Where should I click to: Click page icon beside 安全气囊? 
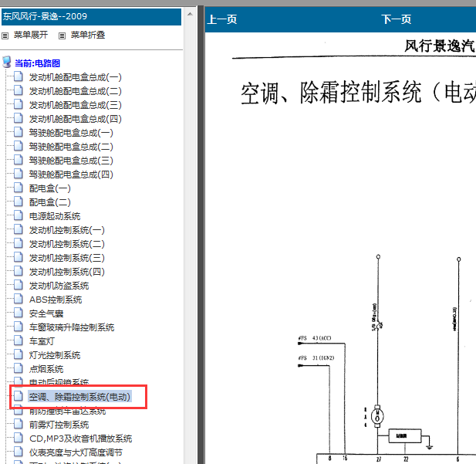pyautogui.click(x=19, y=313)
